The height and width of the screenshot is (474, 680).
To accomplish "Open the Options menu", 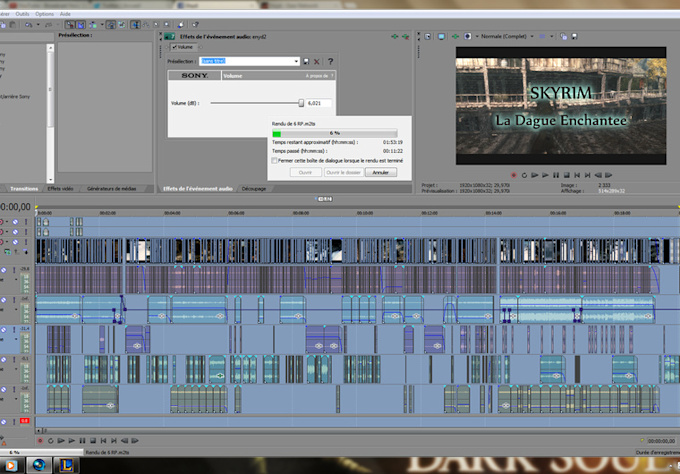I will click(45, 14).
